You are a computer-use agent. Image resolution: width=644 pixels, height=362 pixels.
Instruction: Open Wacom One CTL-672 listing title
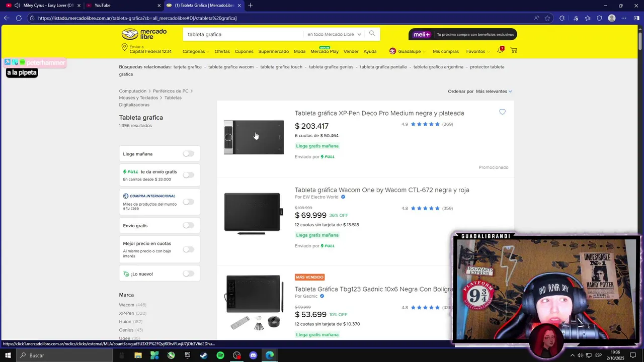point(382,190)
